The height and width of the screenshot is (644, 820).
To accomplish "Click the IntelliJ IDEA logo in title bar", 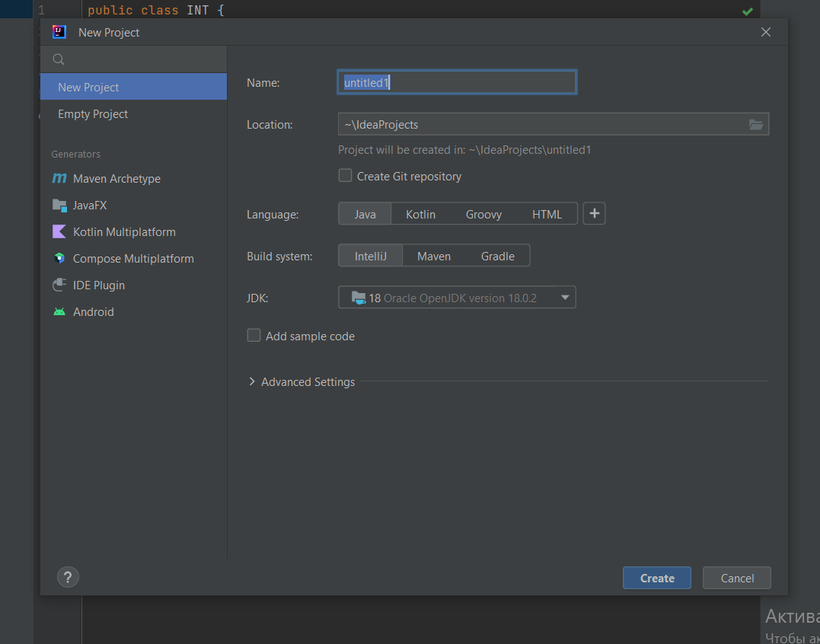I will pos(59,32).
